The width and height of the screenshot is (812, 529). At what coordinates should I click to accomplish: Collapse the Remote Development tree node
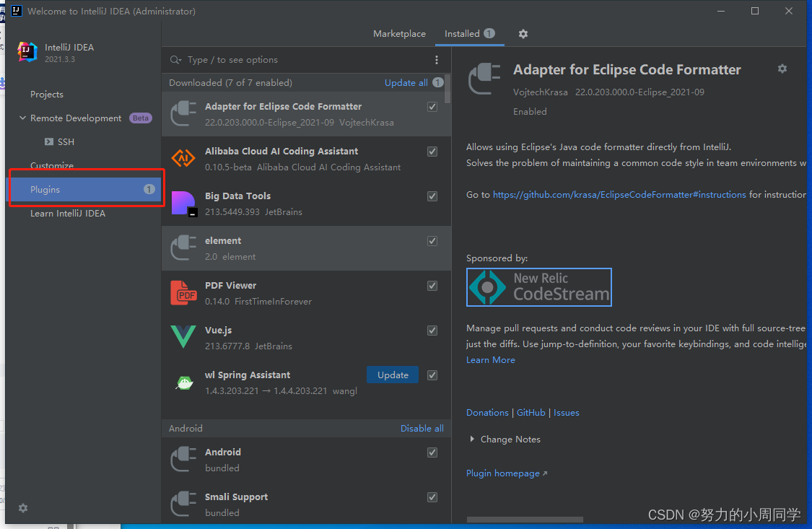click(22, 118)
